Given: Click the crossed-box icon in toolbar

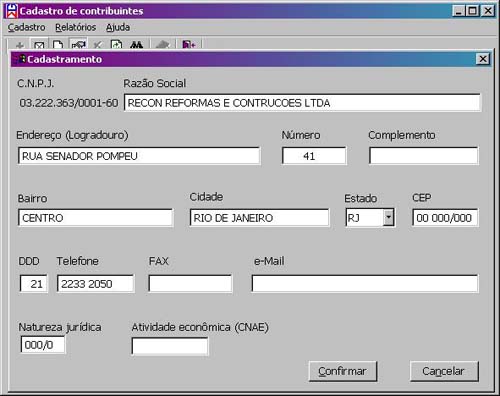Looking at the screenshot, I should (x=39, y=45).
